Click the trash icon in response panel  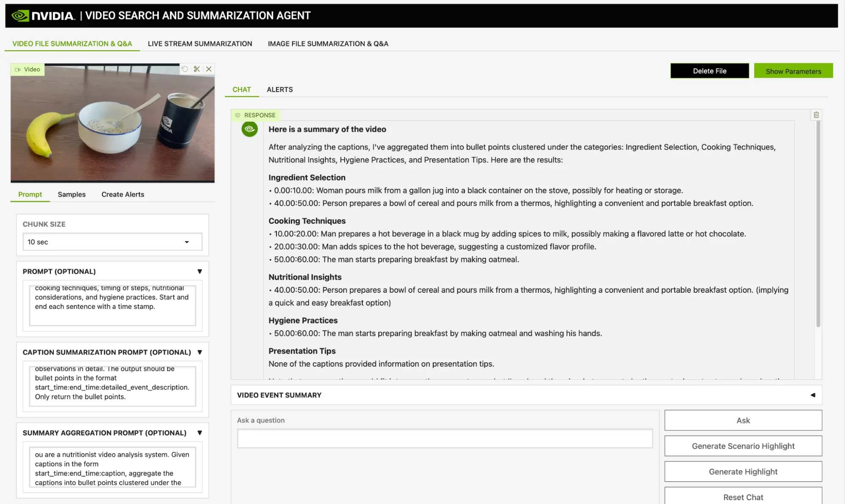(816, 115)
